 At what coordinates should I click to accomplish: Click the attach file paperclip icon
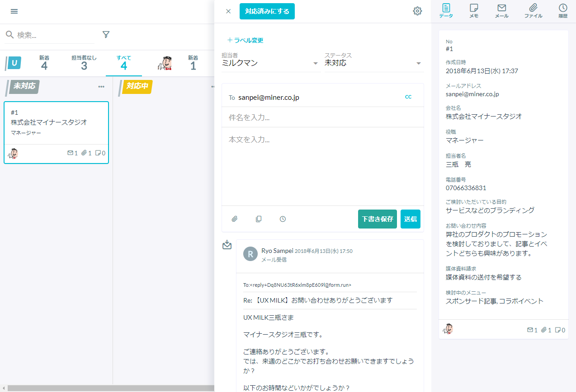235,219
